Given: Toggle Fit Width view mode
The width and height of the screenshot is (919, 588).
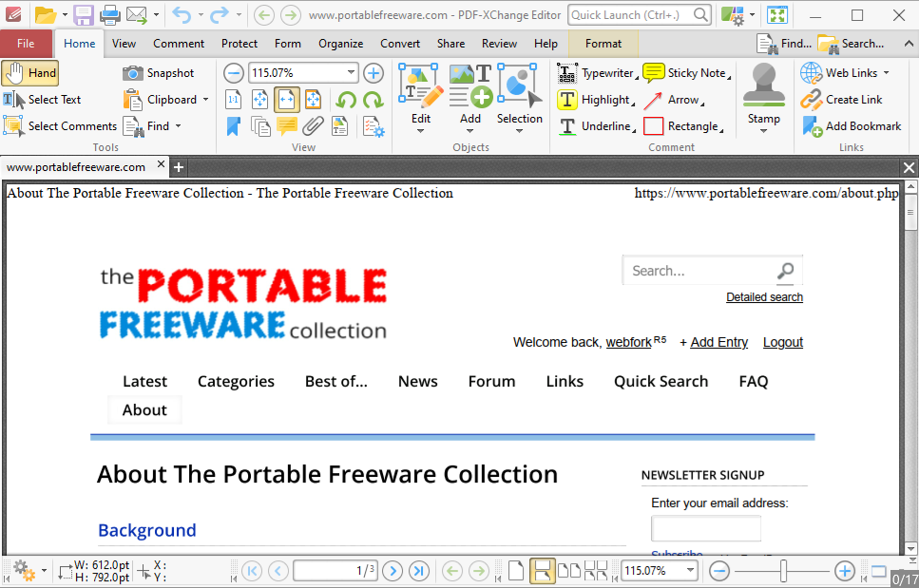Looking at the screenshot, I should coord(287,100).
